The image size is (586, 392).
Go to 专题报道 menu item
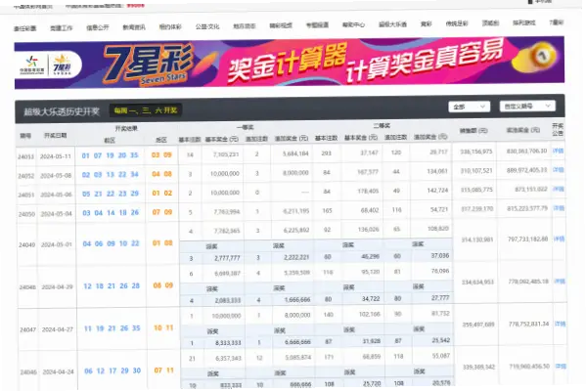[x=317, y=25]
